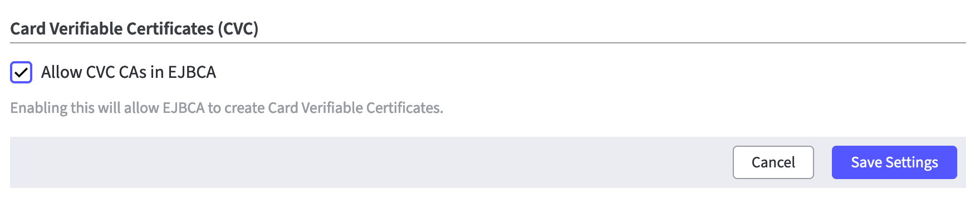Select the Card Verifiable Certificates (CVC) heading
Viewport: 980px width, 218px height.
coord(134,29)
